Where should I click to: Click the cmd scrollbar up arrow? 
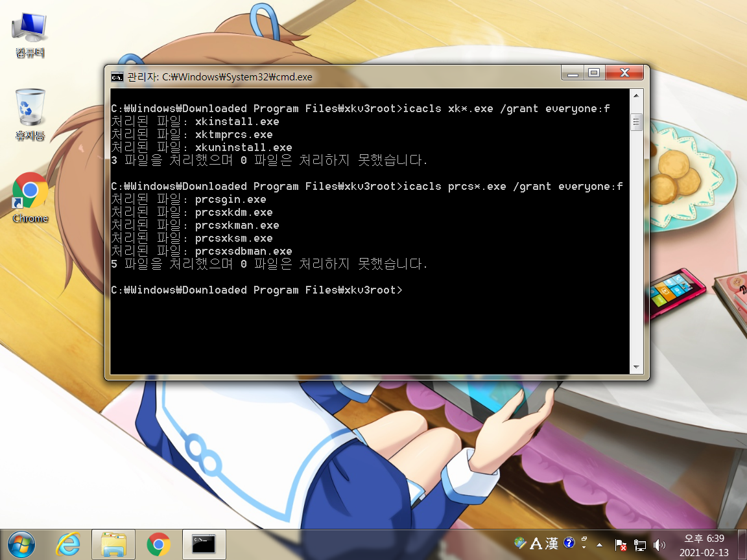(636, 95)
